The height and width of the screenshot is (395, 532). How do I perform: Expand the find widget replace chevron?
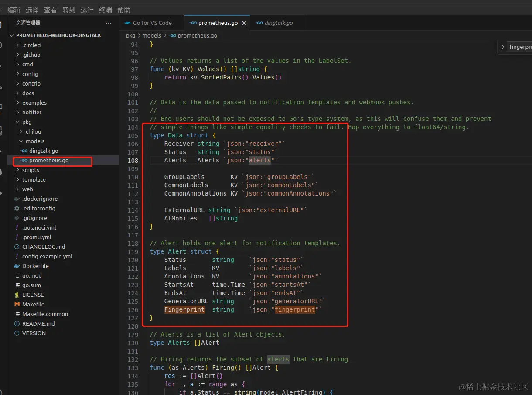click(503, 47)
